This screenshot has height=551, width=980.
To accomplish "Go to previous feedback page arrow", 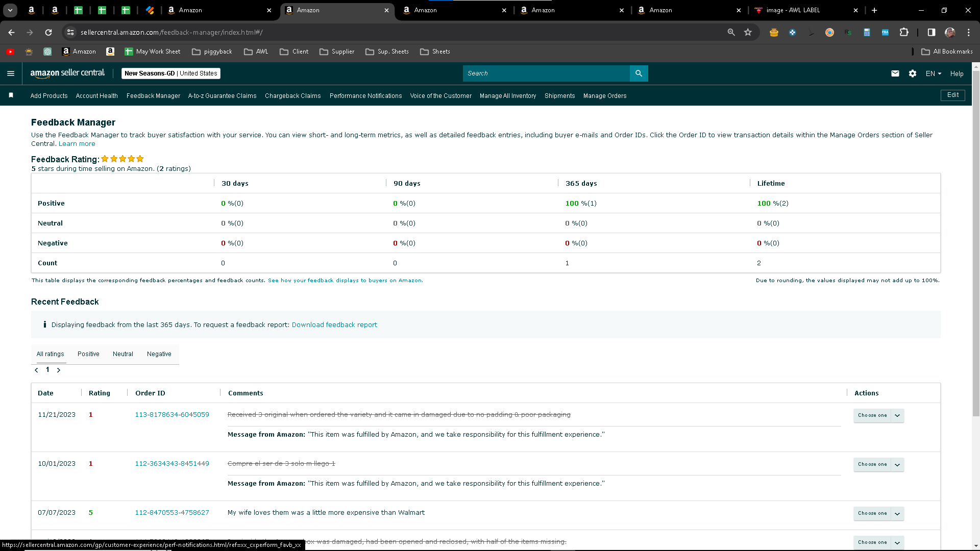I will coord(36,370).
